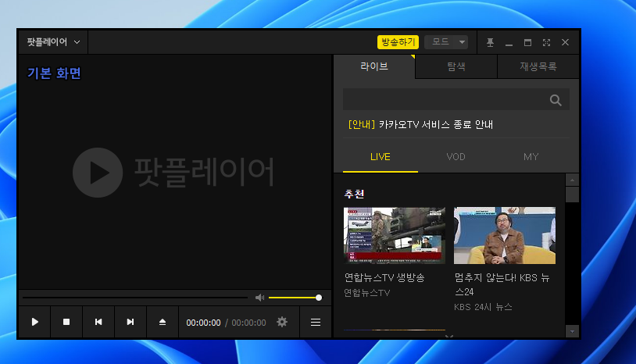Viewport: 636px width, 364px height.
Task: Click the live list scrollbar thumb
Action: click(572, 194)
